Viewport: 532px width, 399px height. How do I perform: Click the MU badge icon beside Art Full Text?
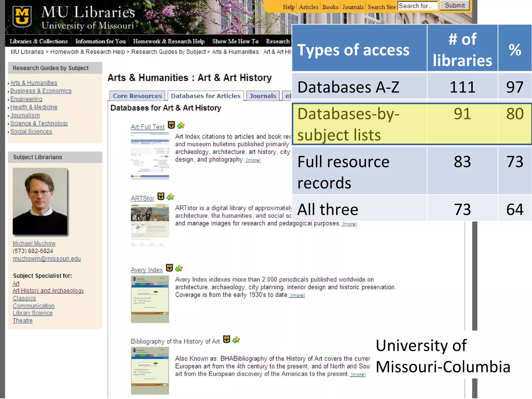tap(171, 125)
